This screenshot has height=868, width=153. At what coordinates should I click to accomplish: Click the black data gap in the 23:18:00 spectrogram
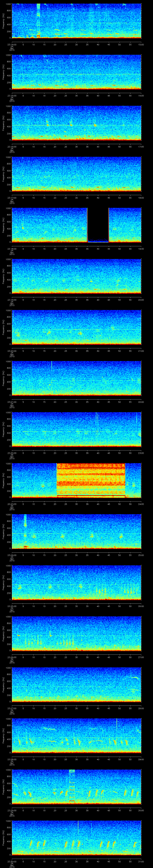point(98,225)
